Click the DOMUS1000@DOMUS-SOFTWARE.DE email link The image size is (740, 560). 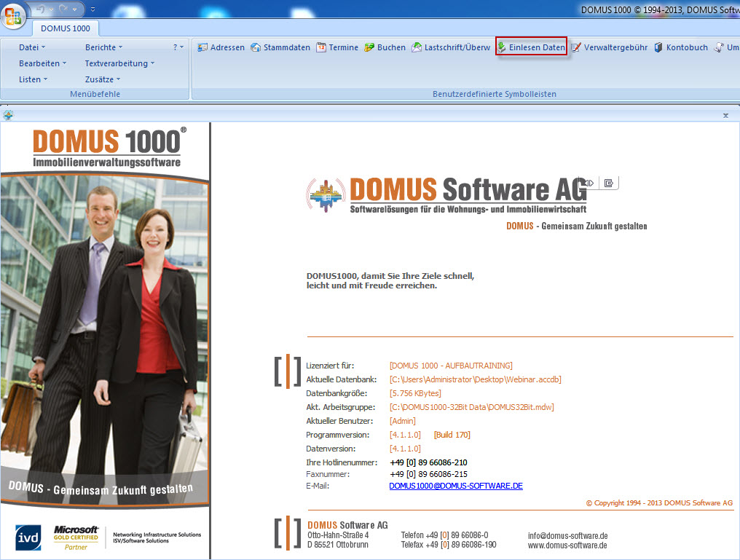pyautogui.click(x=456, y=486)
